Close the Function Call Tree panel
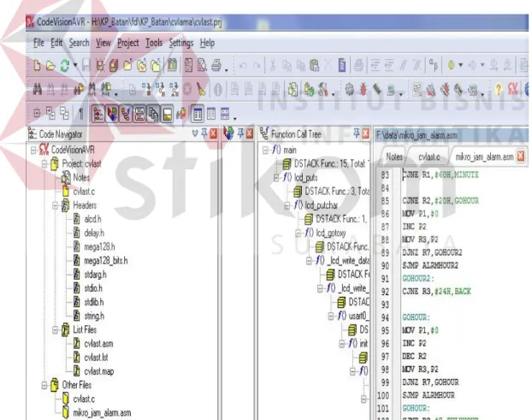Image resolution: width=532 pixels, height=420 pixels. point(365,133)
